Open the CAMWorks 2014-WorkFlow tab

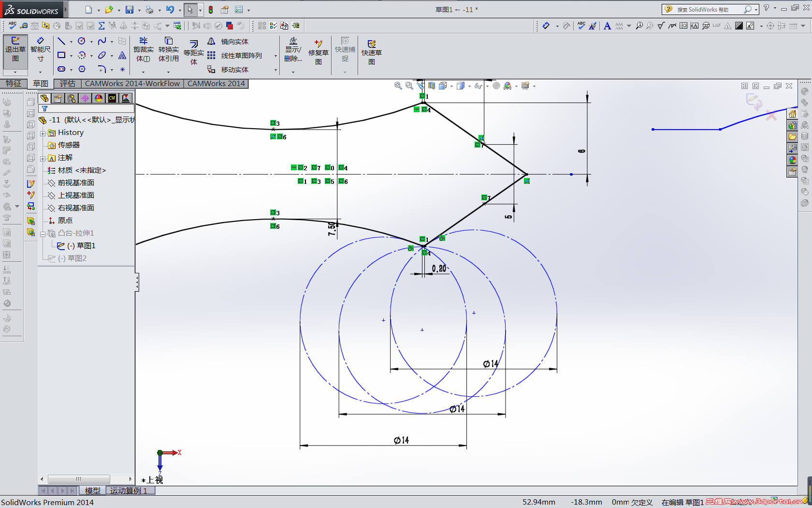132,84
